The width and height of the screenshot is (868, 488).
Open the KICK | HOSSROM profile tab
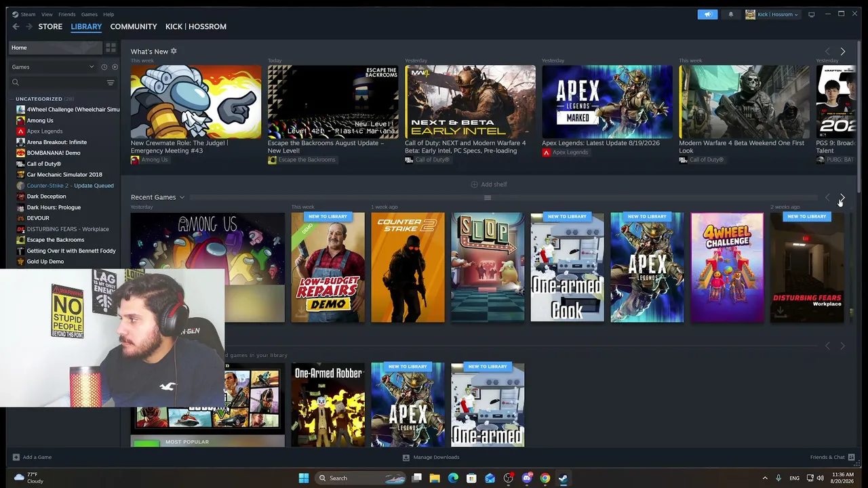196,26
